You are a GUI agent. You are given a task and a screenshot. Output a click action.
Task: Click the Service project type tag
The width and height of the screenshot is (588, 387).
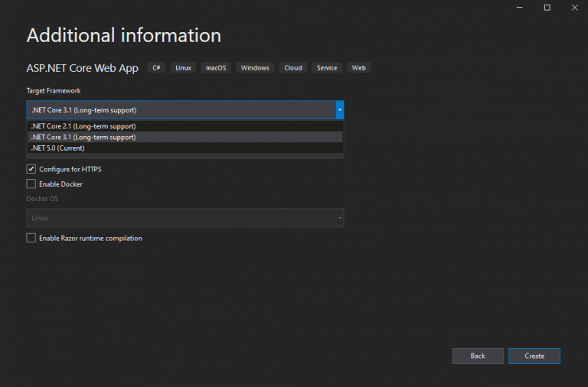tap(327, 68)
